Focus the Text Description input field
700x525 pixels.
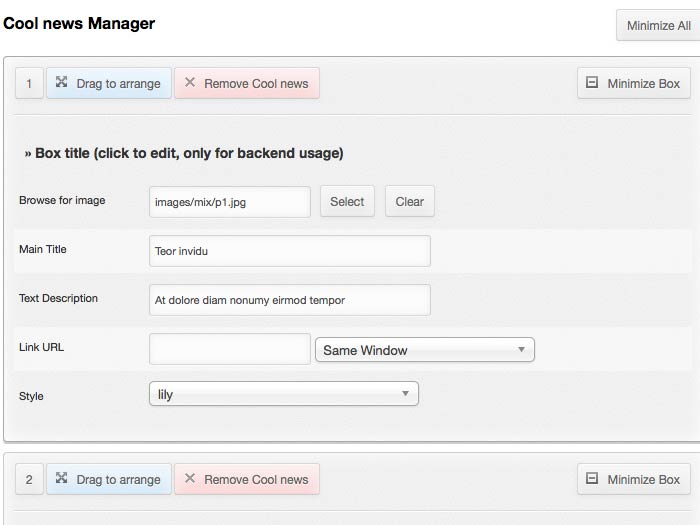[289, 300]
